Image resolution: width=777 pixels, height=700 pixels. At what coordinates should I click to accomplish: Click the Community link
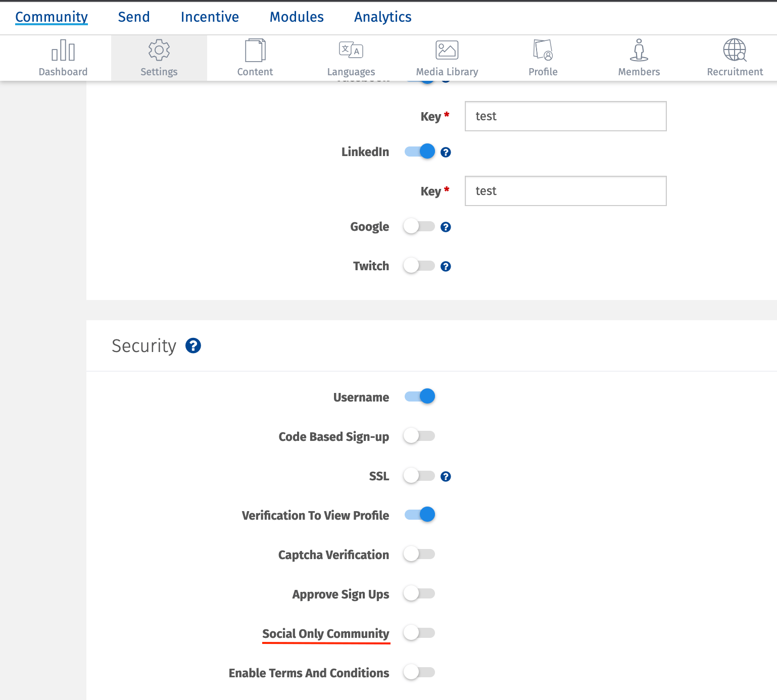click(51, 17)
